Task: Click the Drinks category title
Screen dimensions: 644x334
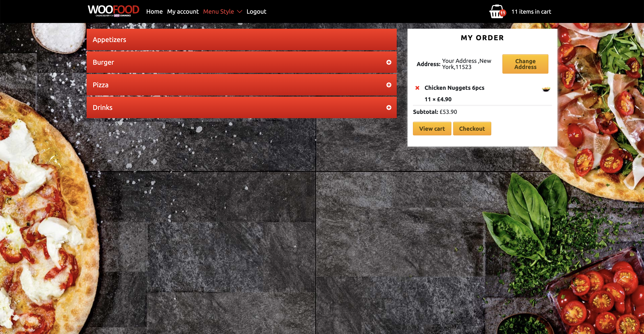Action: tap(102, 107)
